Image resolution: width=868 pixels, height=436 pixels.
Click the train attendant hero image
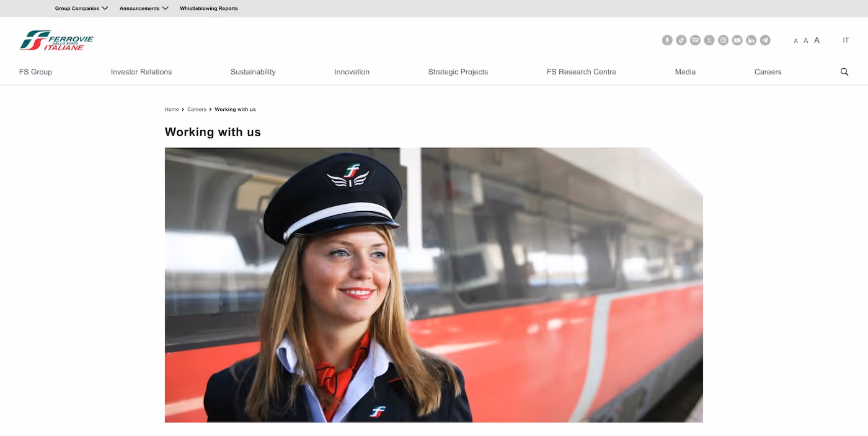point(434,285)
